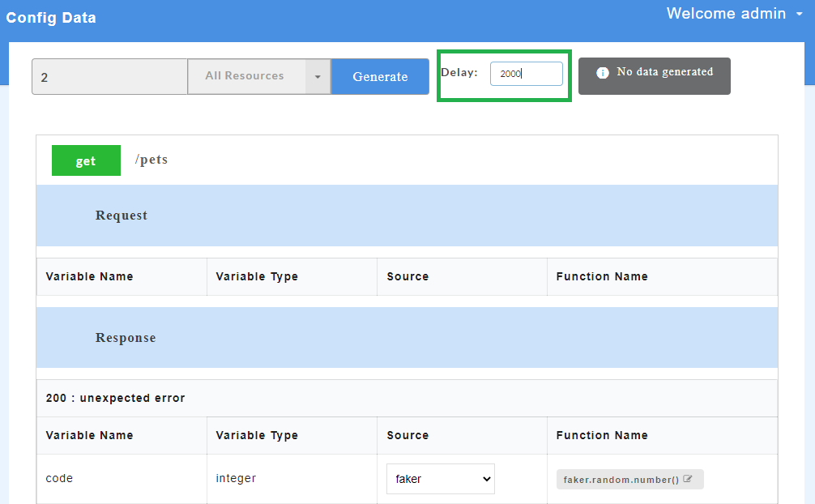The height and width of the screenshot is (504, 815).
Task: Click the /pets endpoint path
Action: [x=151, y=160]
